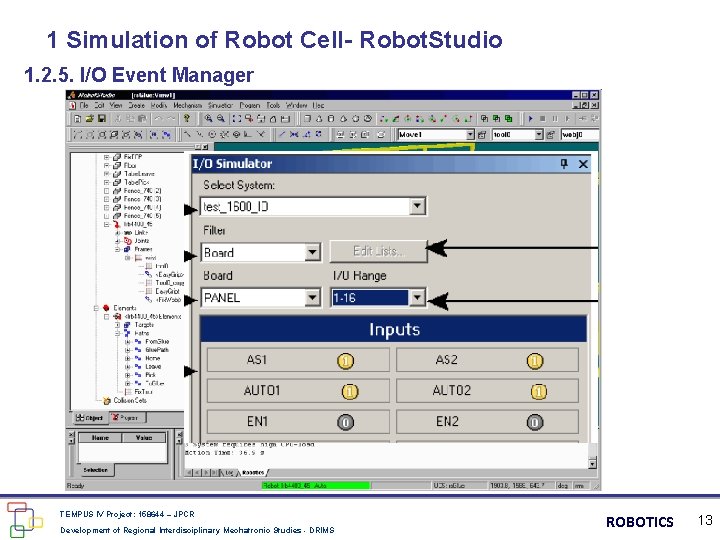Open the Filter Board dropdown

tap(312, 252)
